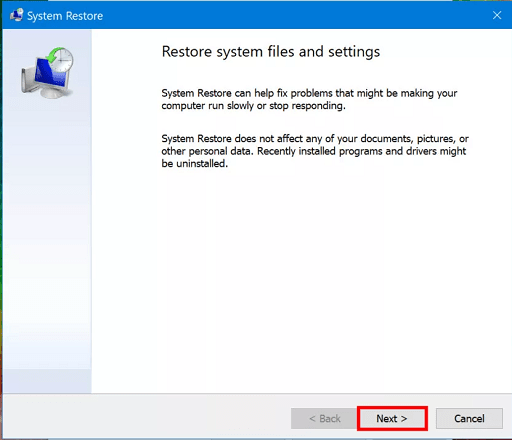Click the heading 'Restore system files and settings'

[271, 52]
